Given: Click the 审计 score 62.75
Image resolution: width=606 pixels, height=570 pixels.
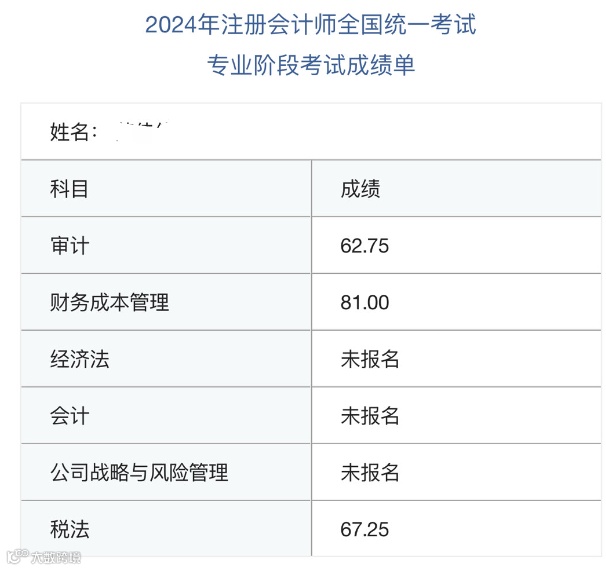Looking at the screenshot, I should tap(364, 246).
